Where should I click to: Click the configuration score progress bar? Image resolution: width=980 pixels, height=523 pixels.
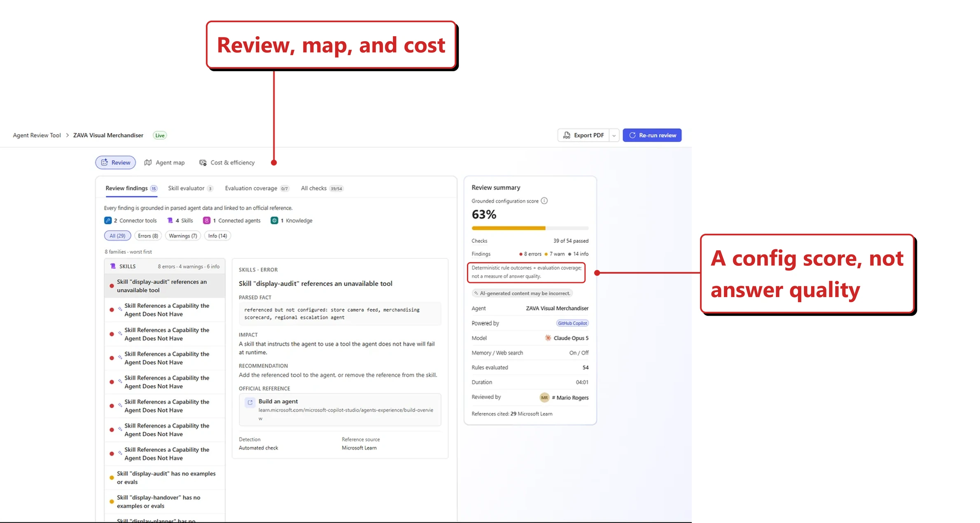click(x=530, y=228)
